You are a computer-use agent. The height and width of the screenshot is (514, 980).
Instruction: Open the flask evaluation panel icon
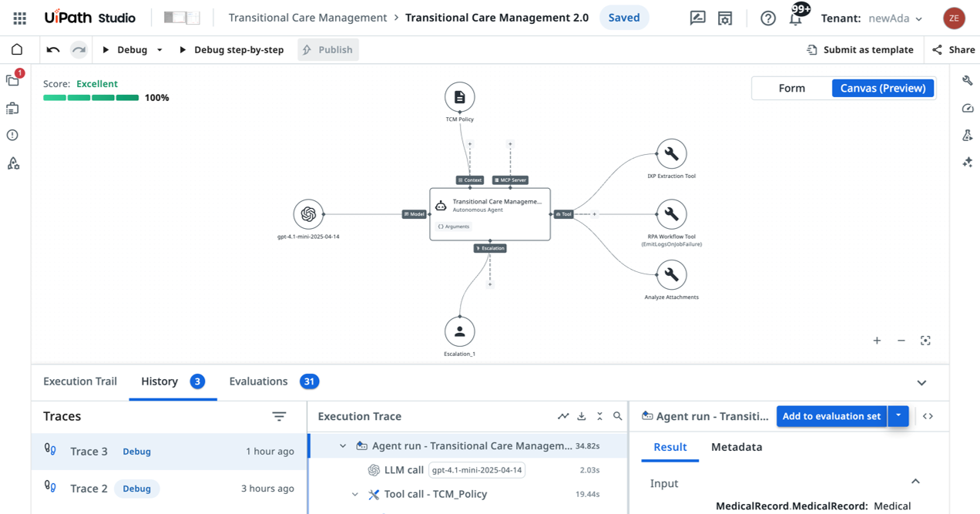(968, 135)
